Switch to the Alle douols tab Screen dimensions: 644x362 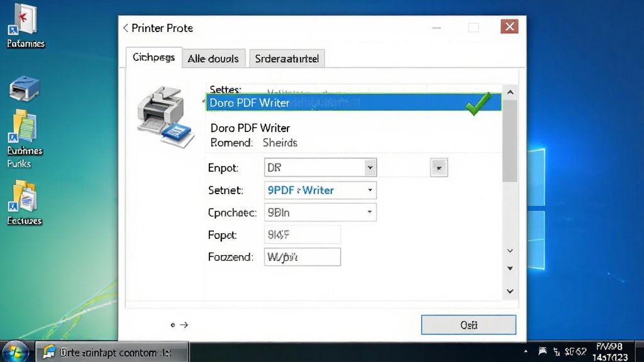coord(213,58)
